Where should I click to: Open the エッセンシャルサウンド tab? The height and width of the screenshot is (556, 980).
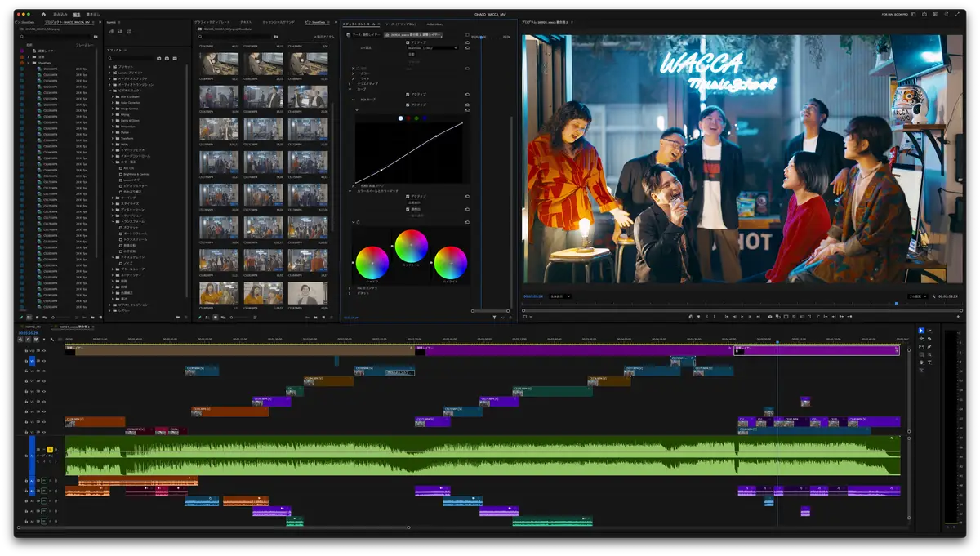278,22
